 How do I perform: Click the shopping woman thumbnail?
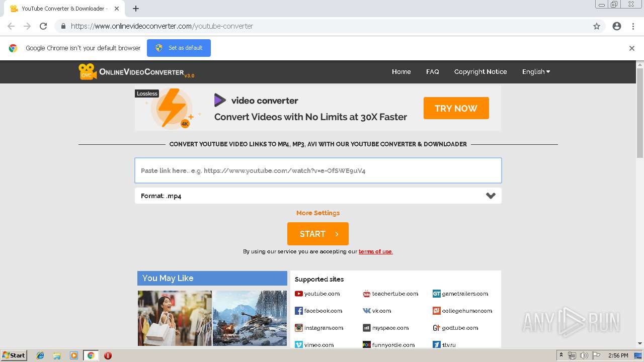(x=175, y=318)
